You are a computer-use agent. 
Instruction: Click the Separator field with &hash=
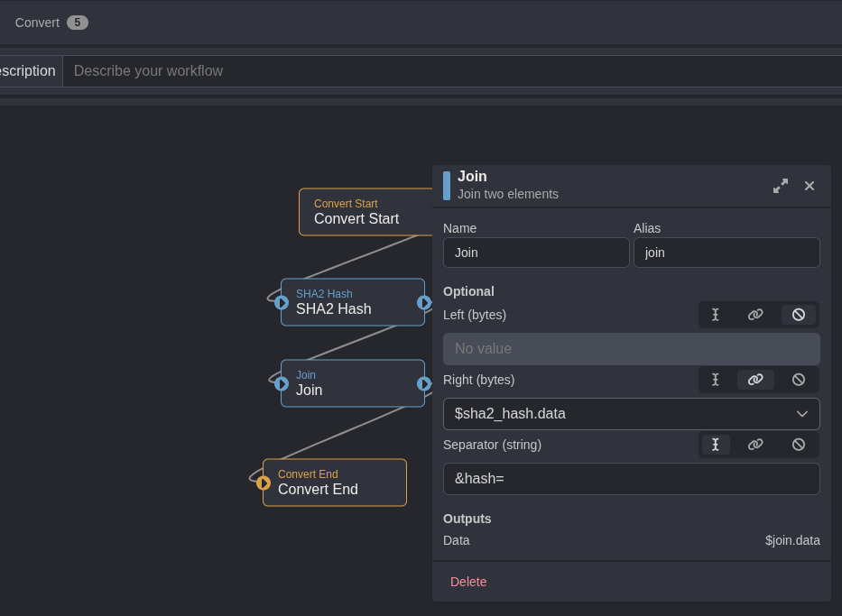[x=632, y=479]
